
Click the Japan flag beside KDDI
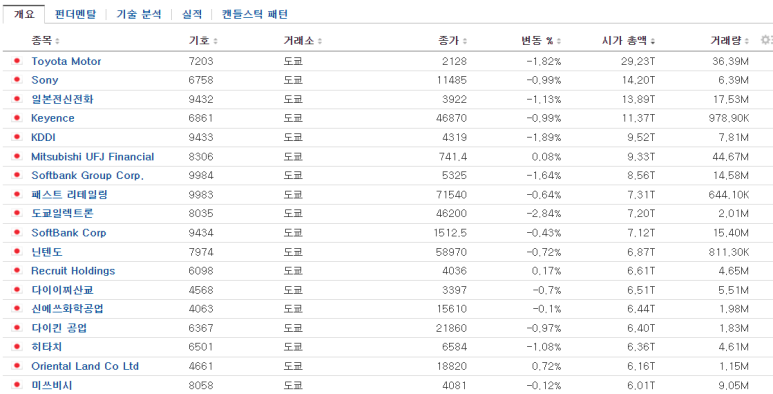pos(17,137)
